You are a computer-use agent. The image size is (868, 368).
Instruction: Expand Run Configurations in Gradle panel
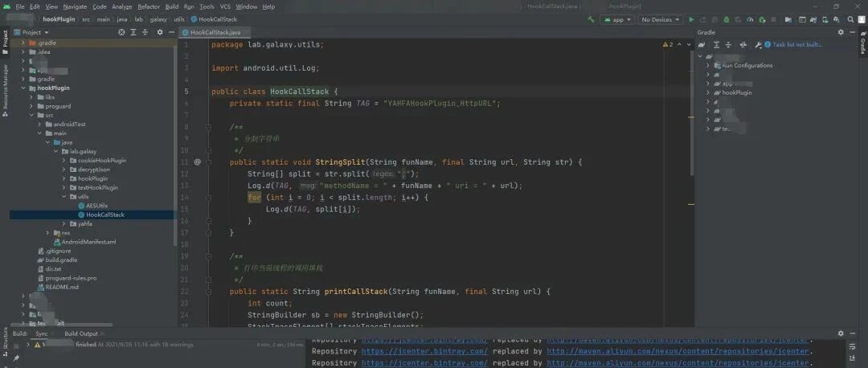pyautogui.click(x=708, y=65)
